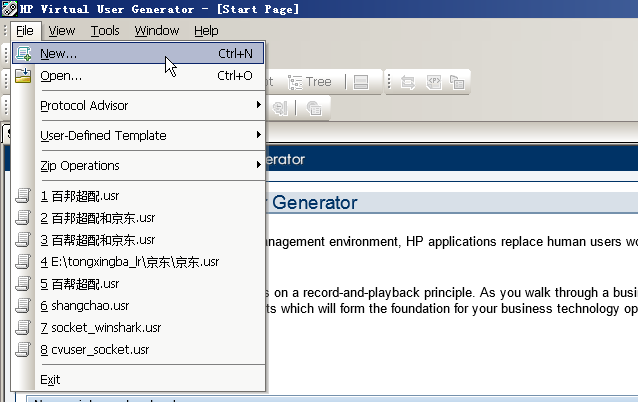Open recent file 6 shangchao.usr
The width and height of the screenshot is (638, 402).
138,306
